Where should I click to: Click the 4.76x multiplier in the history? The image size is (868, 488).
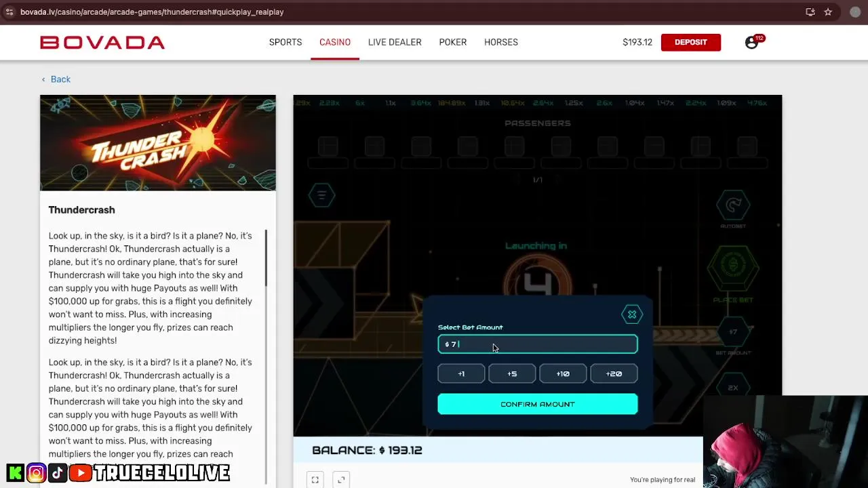(x=757, y=103)
